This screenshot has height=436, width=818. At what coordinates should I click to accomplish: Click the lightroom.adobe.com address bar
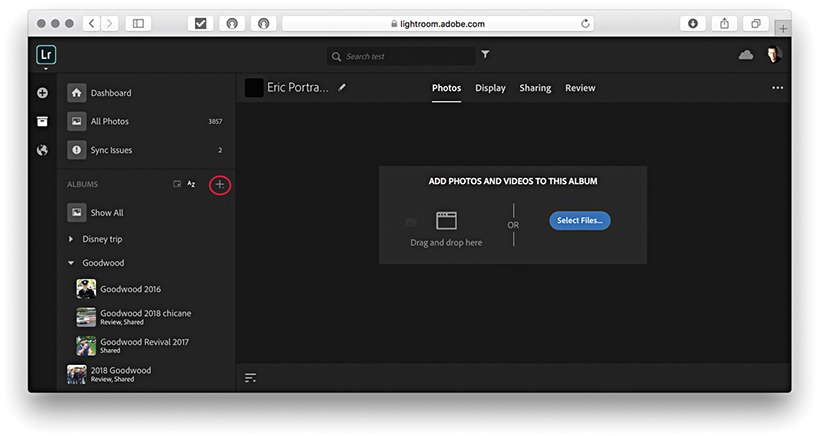(438, 23)
